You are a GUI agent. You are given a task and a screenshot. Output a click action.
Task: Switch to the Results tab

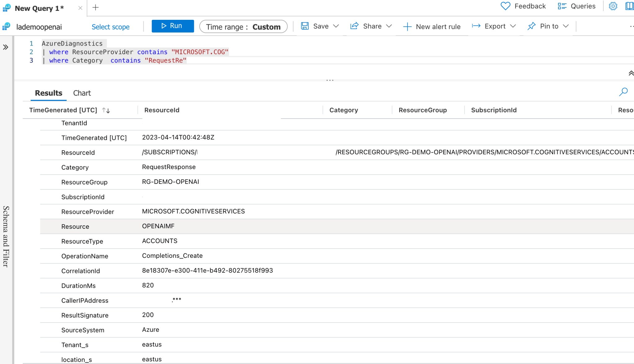(48, 93)
